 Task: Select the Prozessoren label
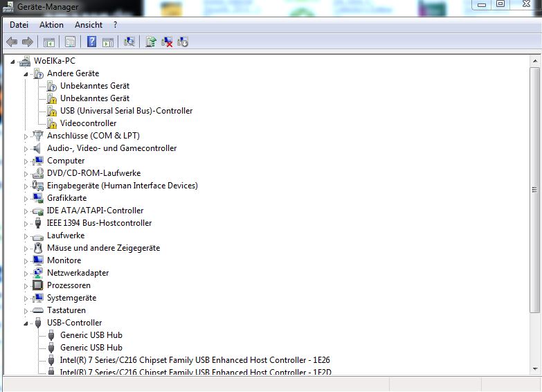pyautogui.click(x=69, y=285)
